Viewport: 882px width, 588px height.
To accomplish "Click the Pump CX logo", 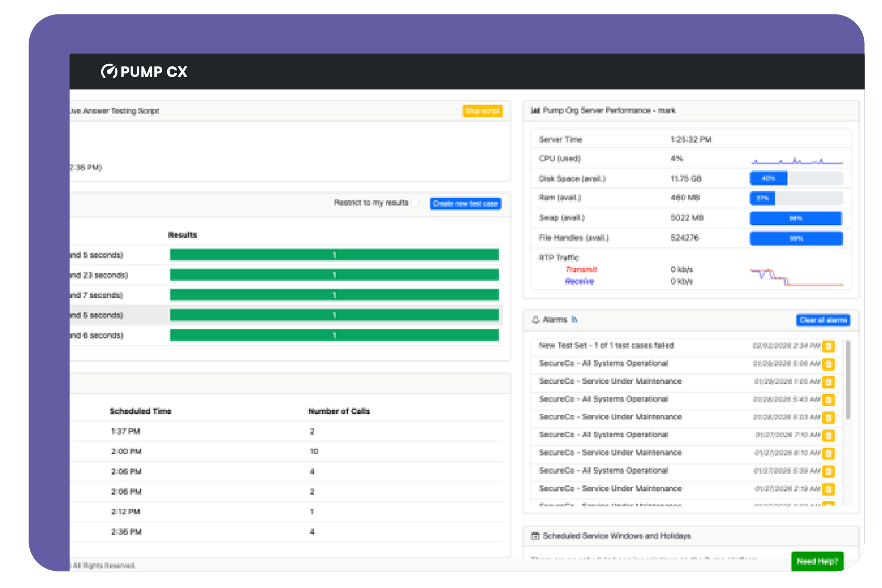I will (144, 72).
